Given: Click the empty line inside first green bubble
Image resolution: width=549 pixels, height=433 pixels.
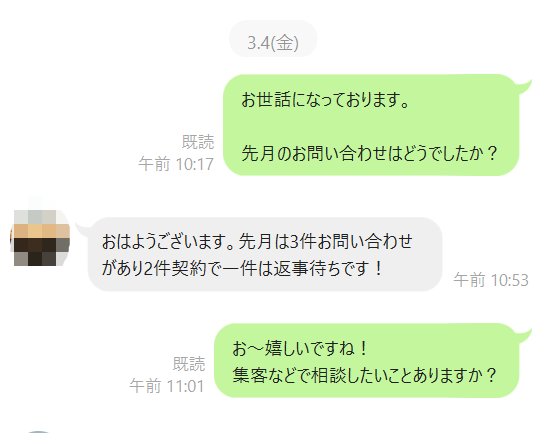Looking at the screenshot, I should coord(369,126).
